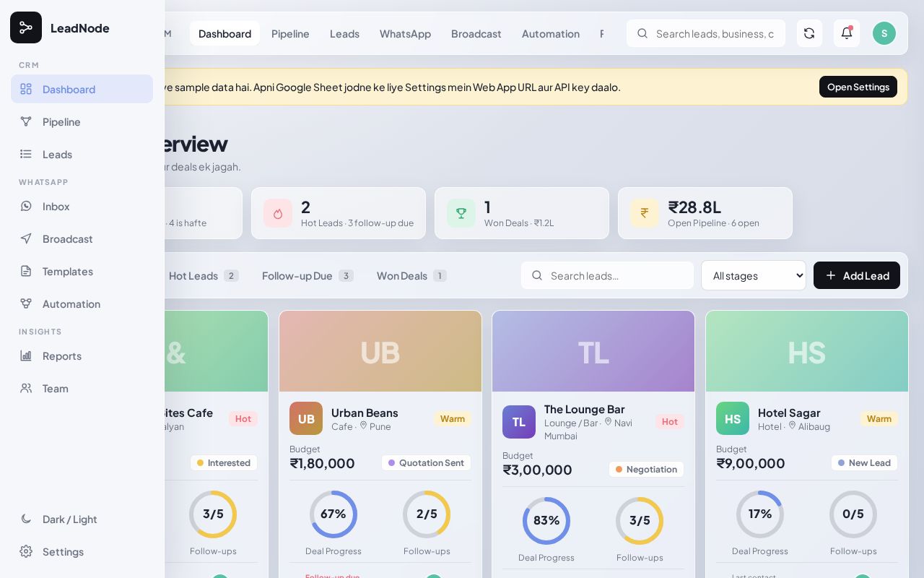Screen dimensions: 924x578
Task: Click the Won Deals trophy icon
Action: (461, 213)
